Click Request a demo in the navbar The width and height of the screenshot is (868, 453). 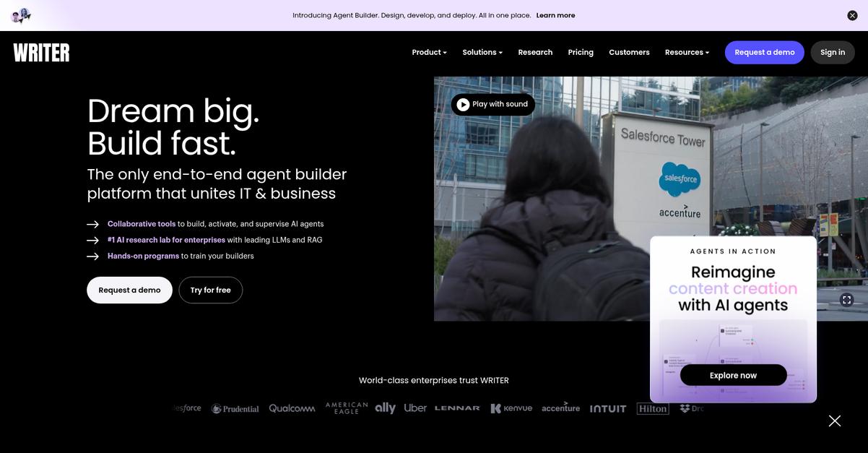764,52
